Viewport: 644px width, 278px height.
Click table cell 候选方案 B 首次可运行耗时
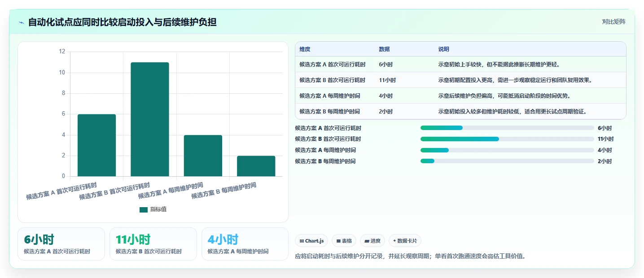[x=333, y=80]
